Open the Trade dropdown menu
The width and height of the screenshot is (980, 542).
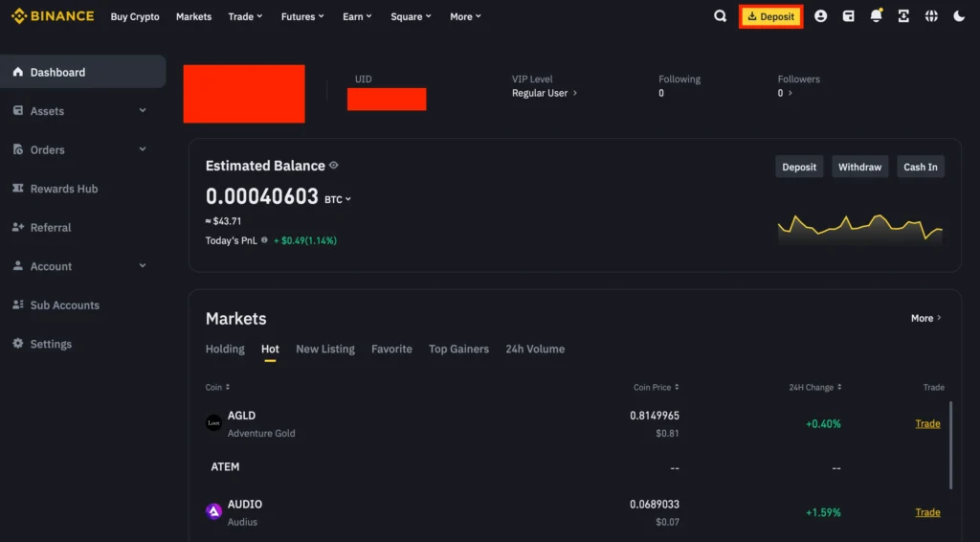(x=245, y=17)
